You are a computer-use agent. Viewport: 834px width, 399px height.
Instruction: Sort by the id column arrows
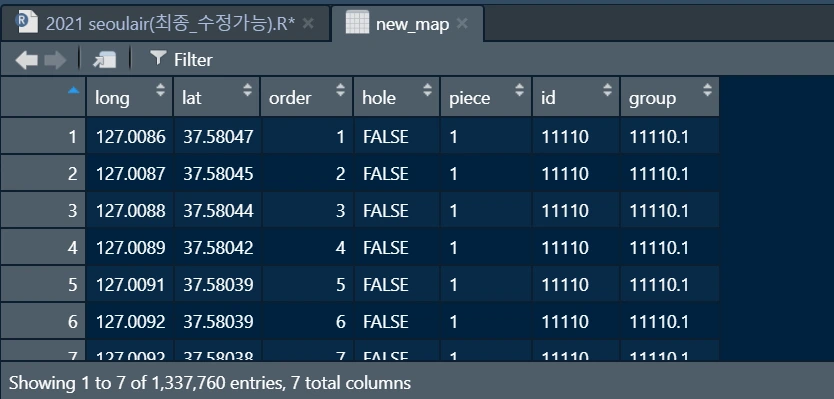pyautogui.click(x=607, y=90)
